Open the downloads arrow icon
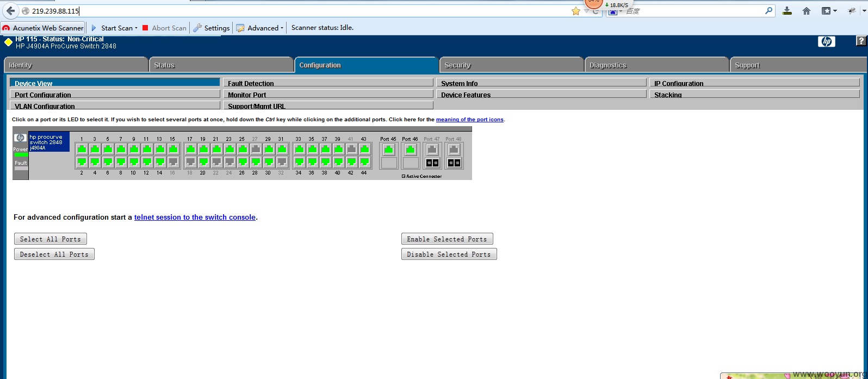 pyautogui.click(x=787, y=11)
